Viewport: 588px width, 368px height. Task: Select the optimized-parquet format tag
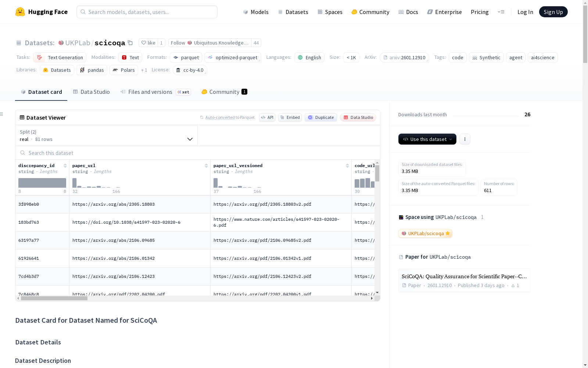click(233, 57)
